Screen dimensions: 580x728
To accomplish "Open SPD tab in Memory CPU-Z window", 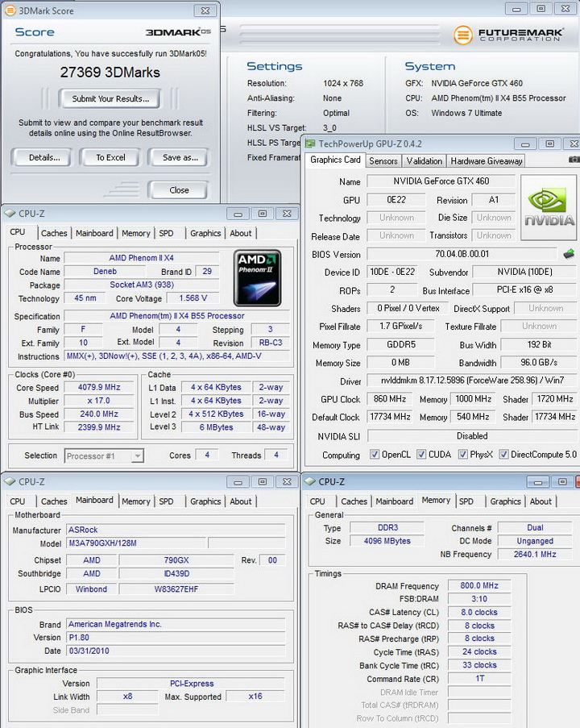I will [466, 501].
